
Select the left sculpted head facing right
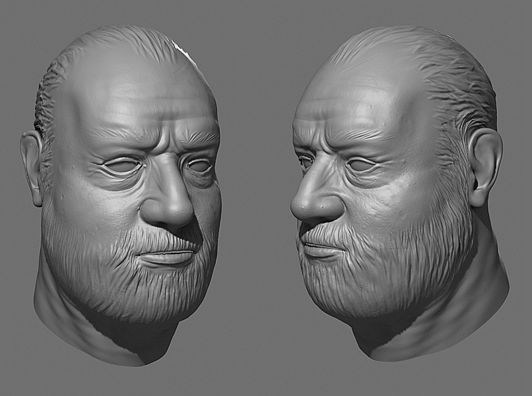(x=120, y=195)
